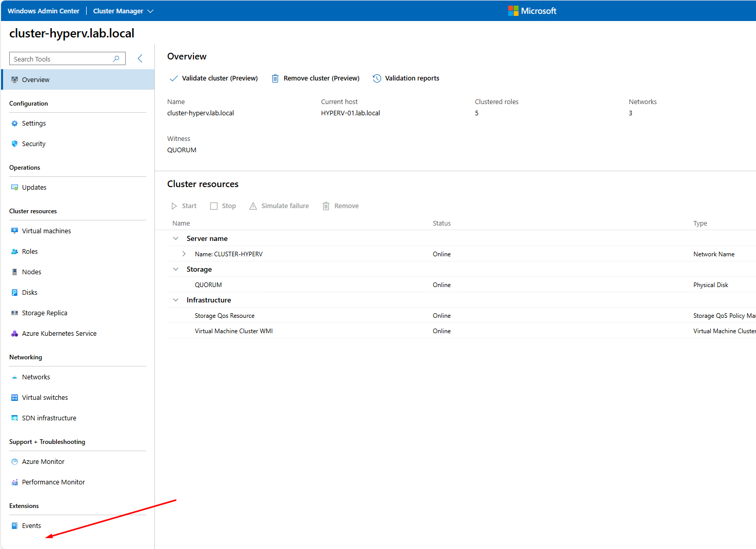Image resolution: width=756 pixels, height=549 pixels.
Task: Sort by the Name column header
Action: [x=181, y=223]
